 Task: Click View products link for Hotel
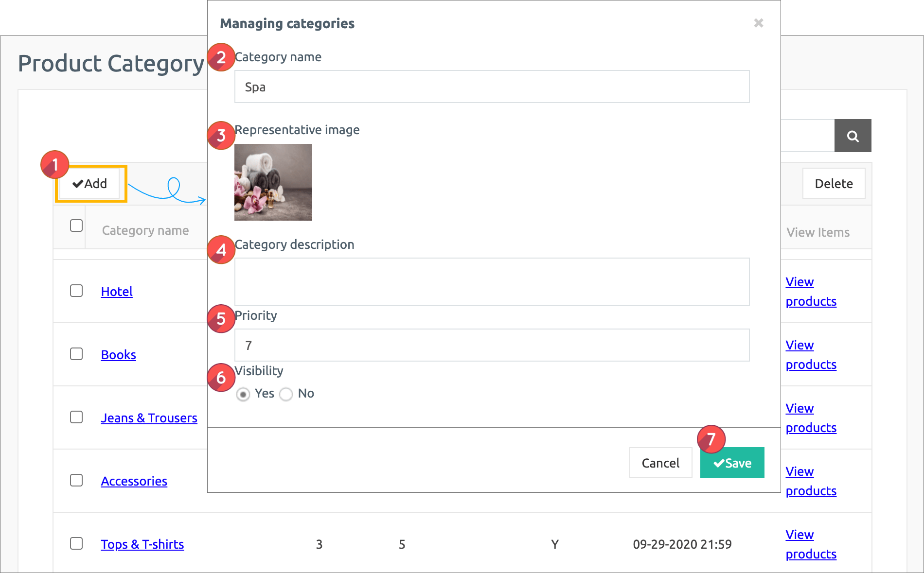point(810,292)
